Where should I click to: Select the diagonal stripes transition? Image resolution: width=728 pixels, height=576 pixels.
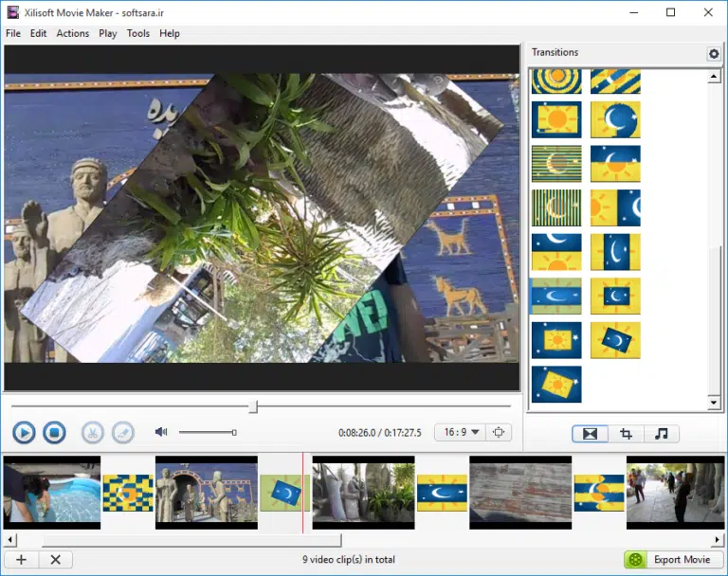coord(615,81)
